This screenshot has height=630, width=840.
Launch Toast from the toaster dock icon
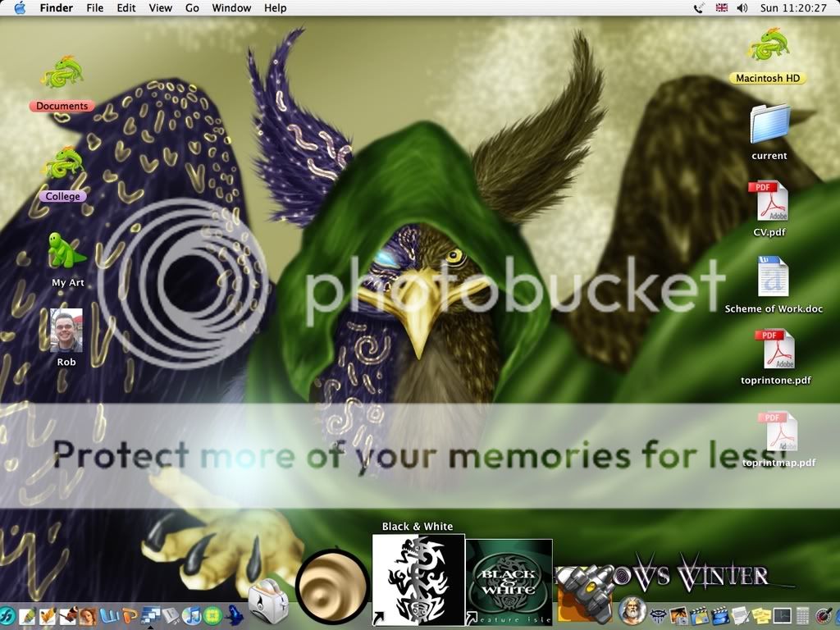(268, 603)
